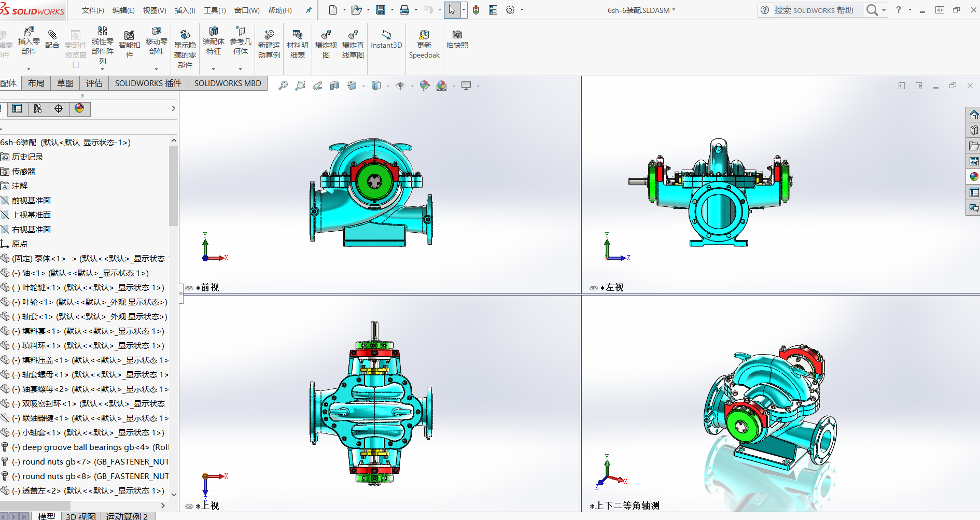Save the assembly with the floppy icon
The image size is (980, 520).
(x=381, y=10)
